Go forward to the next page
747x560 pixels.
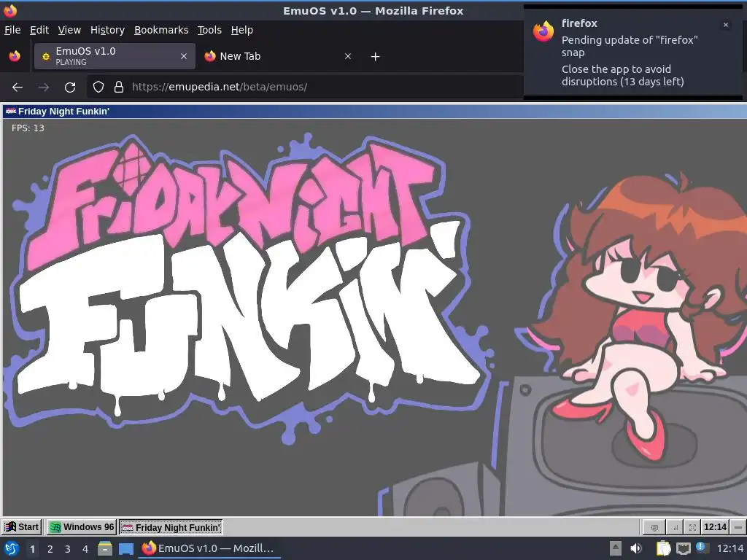[x=44, y=87]
